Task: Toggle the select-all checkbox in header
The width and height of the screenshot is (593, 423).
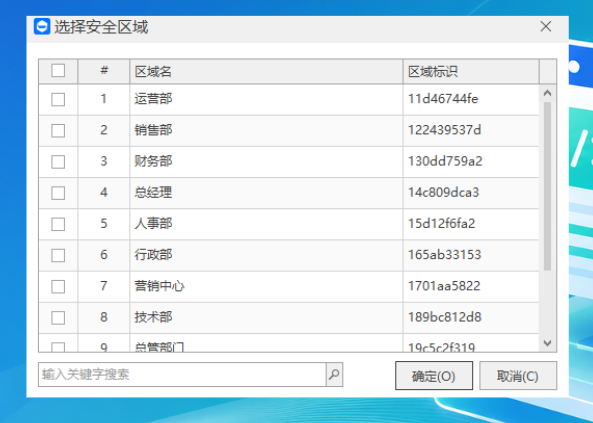Action: pos(58,71)
